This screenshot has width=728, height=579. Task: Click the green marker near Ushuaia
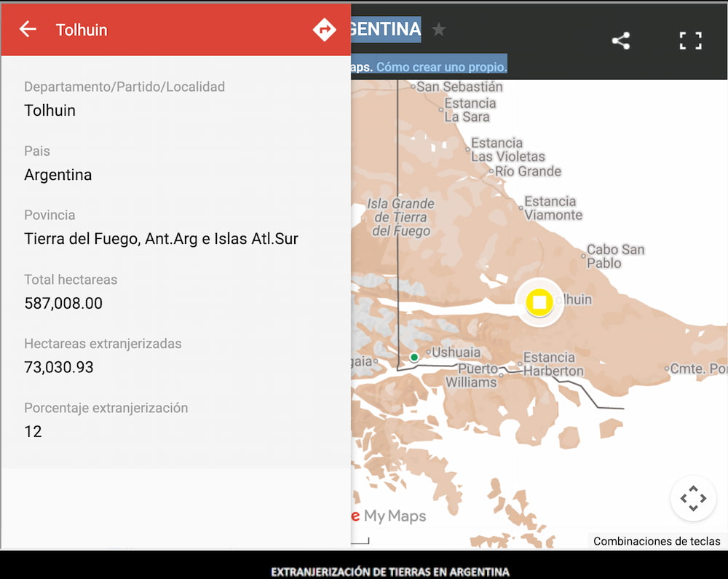point(414,357)
